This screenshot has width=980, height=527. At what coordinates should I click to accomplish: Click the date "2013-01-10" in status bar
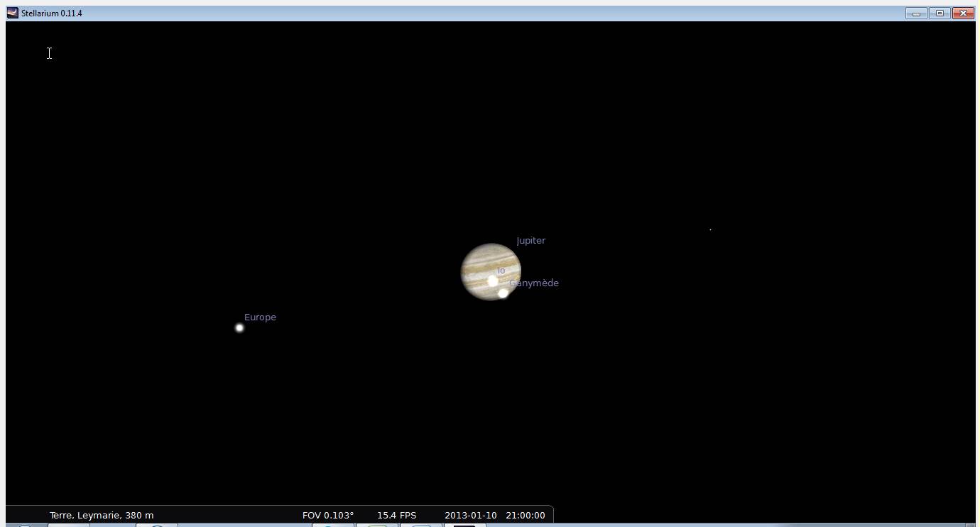(x=471, y=516)
